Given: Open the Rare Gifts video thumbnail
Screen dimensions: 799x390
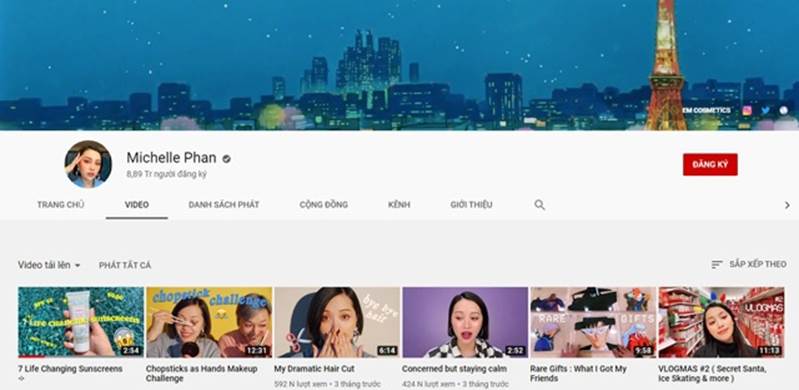Looking at the screenshot, I should 593,322.
